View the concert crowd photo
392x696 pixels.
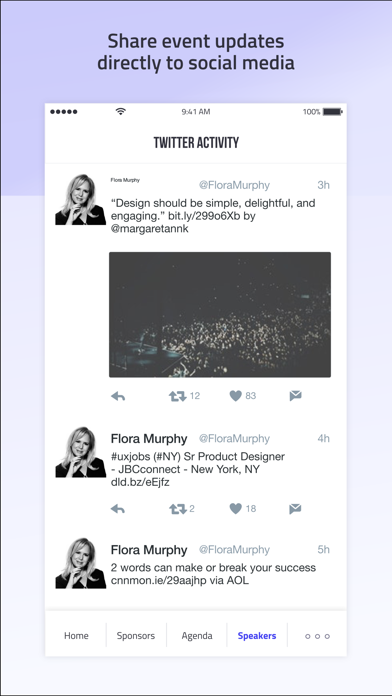(220, 315)
